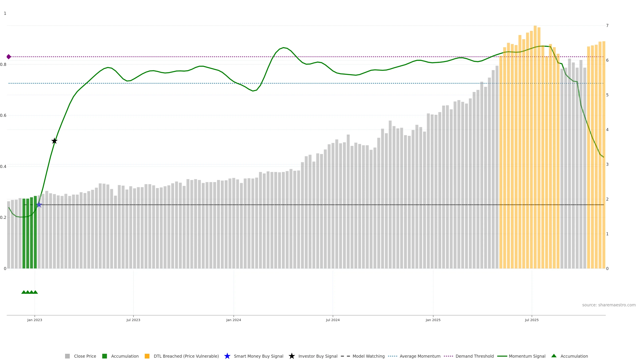
Task: Click the green accumulation triangles below chart
Action: [30, 292]
